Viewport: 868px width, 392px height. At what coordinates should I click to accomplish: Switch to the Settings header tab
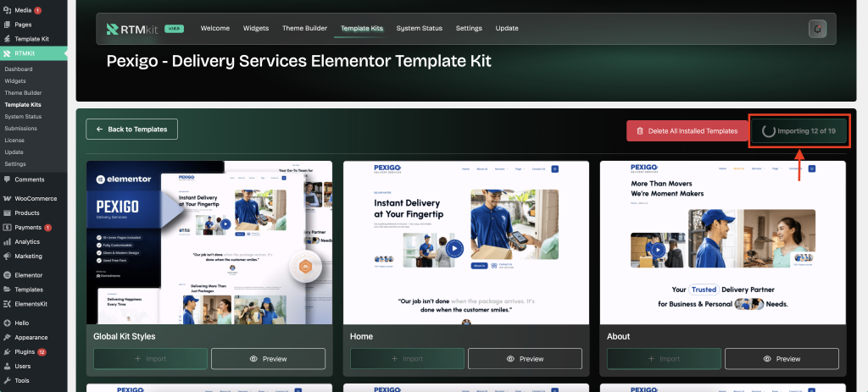[469, 28]
